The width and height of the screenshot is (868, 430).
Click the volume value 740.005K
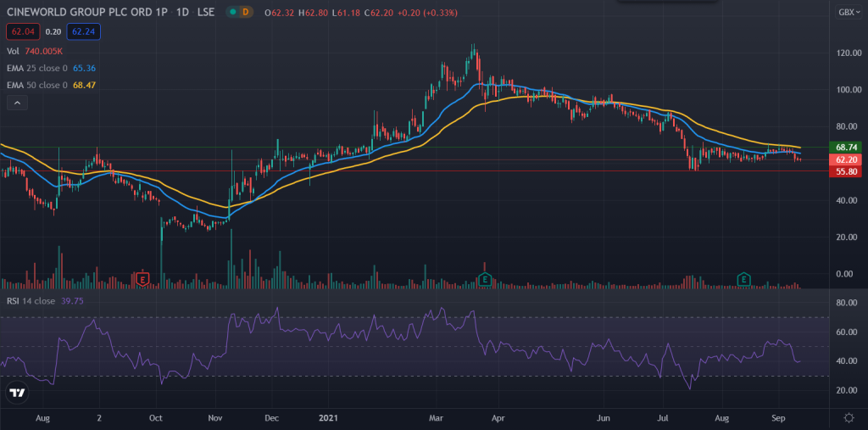pos(46,51)
